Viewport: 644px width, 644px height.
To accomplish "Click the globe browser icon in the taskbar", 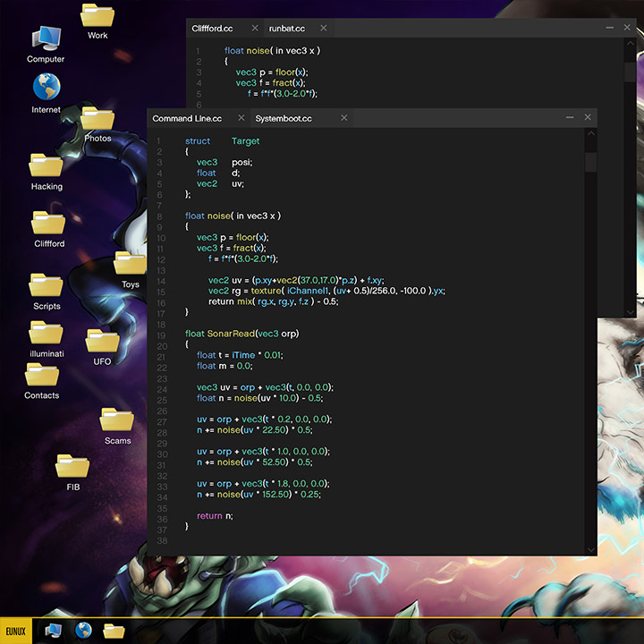I will pyautogui.click(x=83, y=630).
